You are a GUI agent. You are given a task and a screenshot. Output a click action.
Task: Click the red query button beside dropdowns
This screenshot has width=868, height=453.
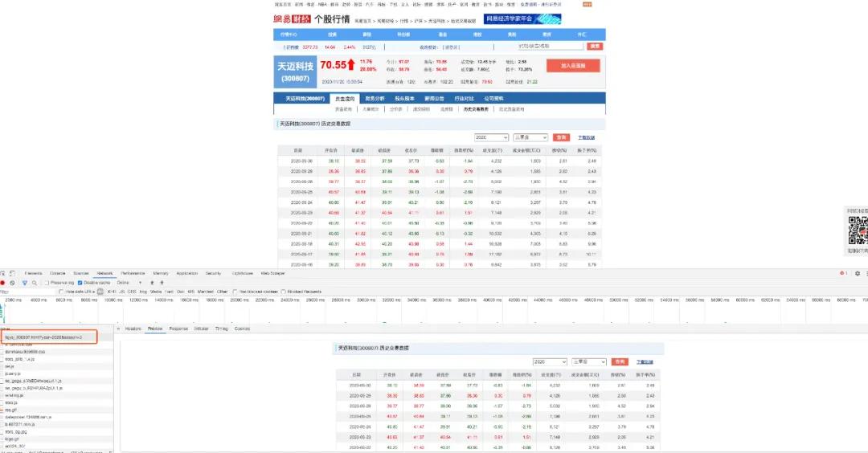click(x=561, y=137)
